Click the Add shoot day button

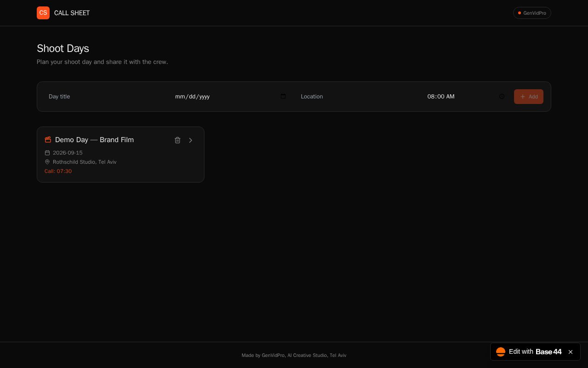[529, 97]
